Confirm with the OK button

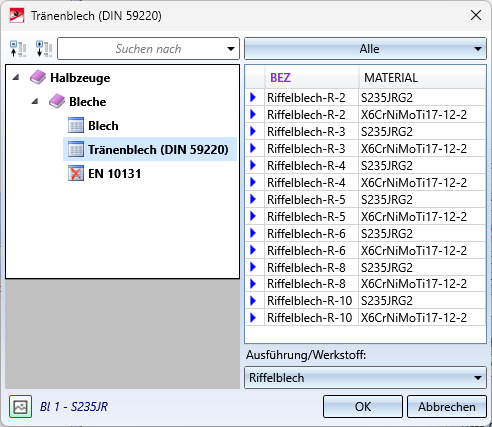[x=363, y=407]
